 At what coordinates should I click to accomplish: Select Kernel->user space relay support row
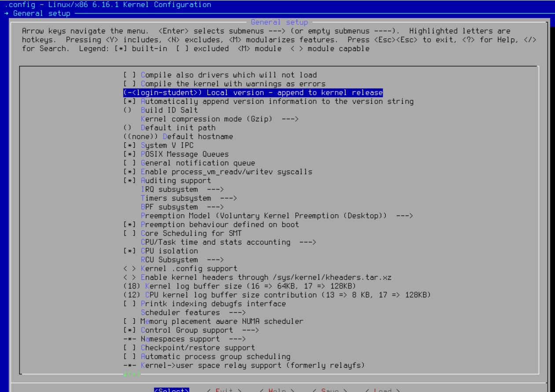click(x=244, y=365)
